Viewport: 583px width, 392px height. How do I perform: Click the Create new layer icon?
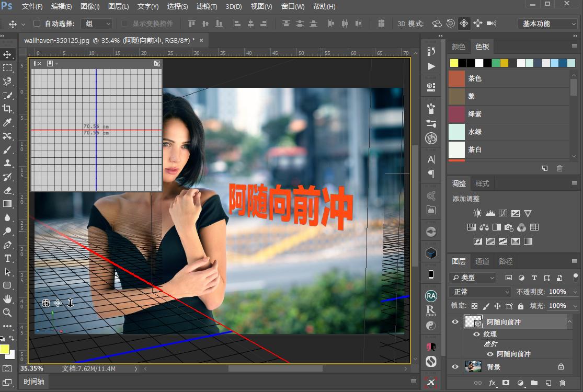(549, 383)
